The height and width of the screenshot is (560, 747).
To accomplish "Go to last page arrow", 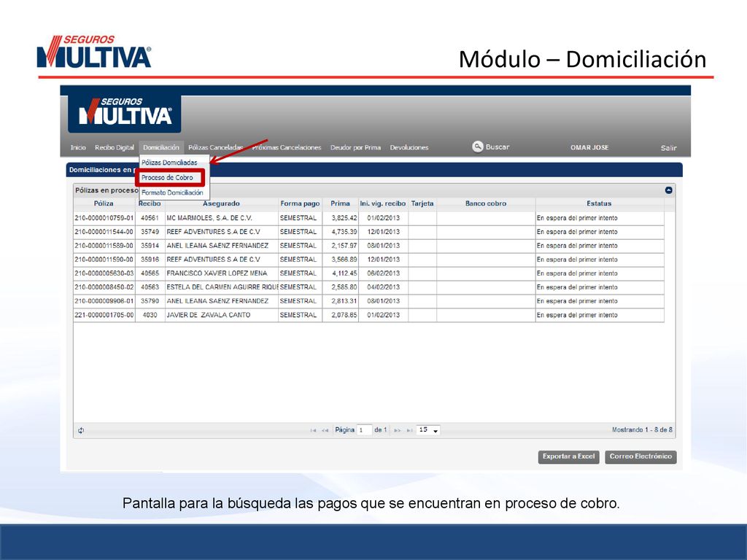I will coord(409,430).
